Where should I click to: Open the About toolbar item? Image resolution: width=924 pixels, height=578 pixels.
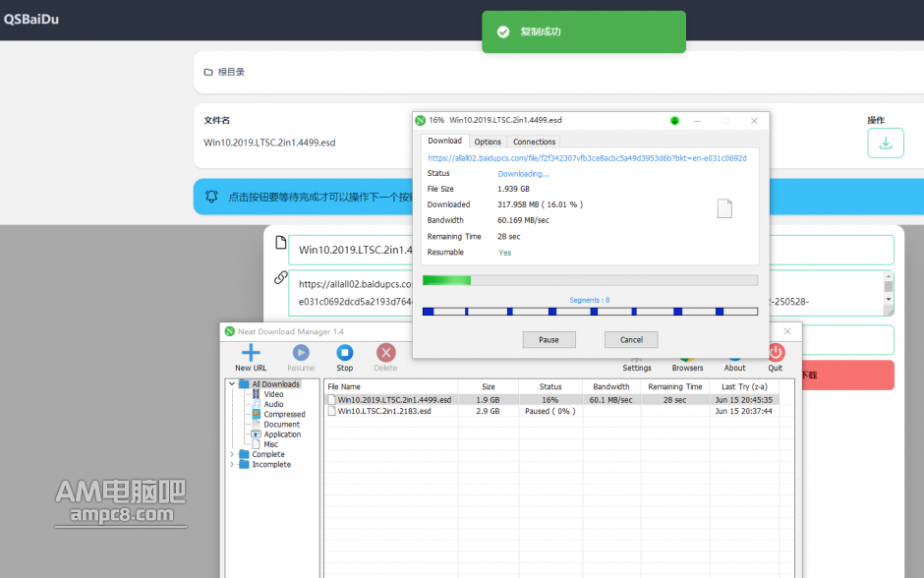tap(734, 367)
